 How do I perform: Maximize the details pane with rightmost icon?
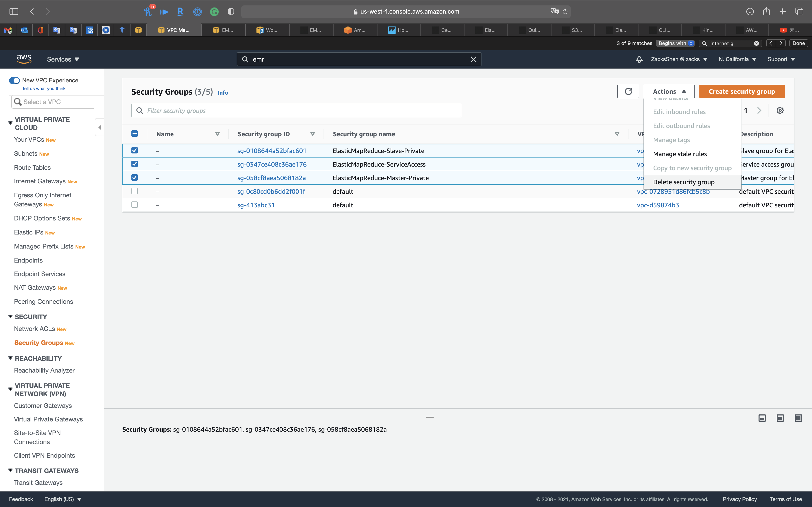(x=798, y=418)
